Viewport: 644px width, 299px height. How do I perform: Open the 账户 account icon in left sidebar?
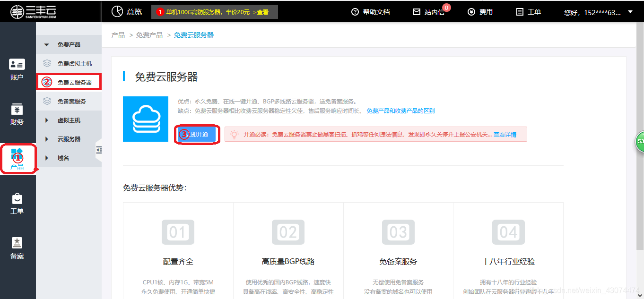tap(17, 68)
